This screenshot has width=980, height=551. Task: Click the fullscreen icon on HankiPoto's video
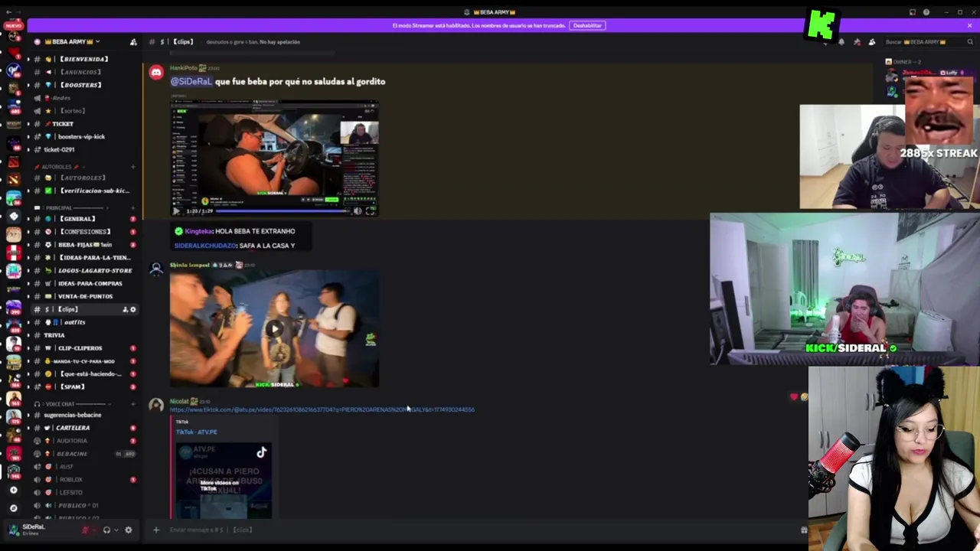coord(371,210)
